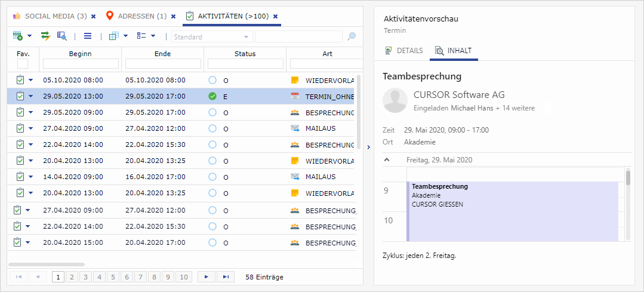644x292 pixels.
Task: Click the Beginn column filter field
Action: pyautogui.click(x=80, y=64)
